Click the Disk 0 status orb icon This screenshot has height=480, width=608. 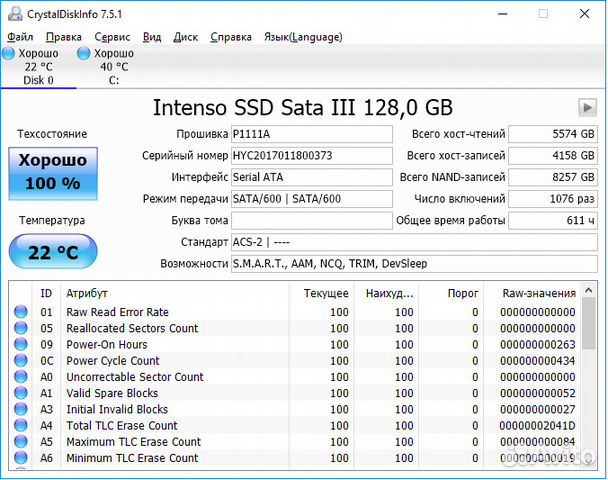(8, 53)
